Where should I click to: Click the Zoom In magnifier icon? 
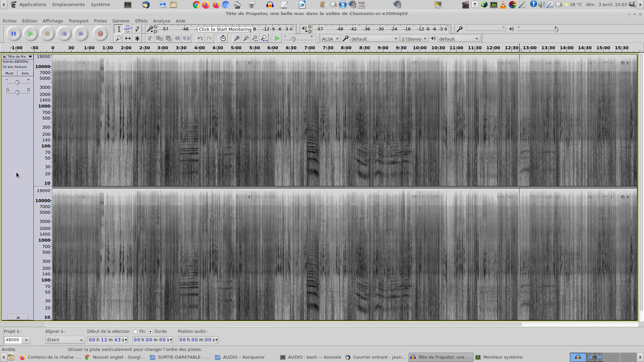pos(237,39)
